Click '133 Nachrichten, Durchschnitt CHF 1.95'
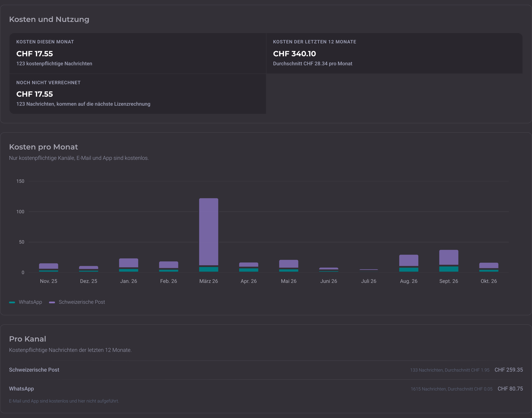This screenshot has width=532, height=418. (x=450, y=370)
